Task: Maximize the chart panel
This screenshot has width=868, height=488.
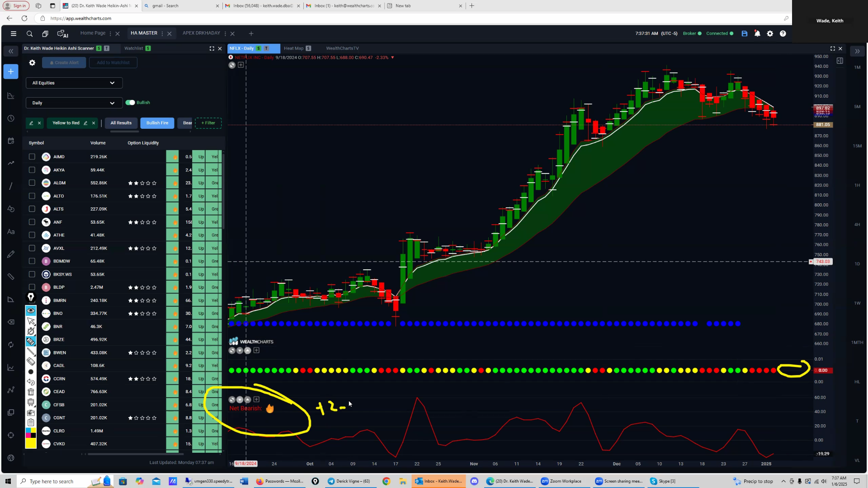Action: [x=833, y=48]
